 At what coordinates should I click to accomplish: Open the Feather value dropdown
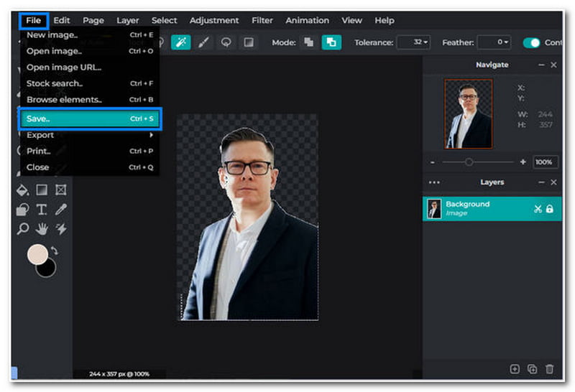[x=494, y=42]
